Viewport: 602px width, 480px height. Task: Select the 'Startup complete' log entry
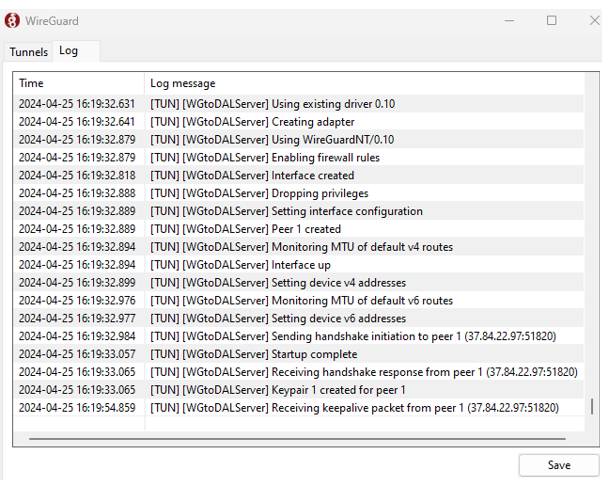pyautogui.click(x=298, y=354)
